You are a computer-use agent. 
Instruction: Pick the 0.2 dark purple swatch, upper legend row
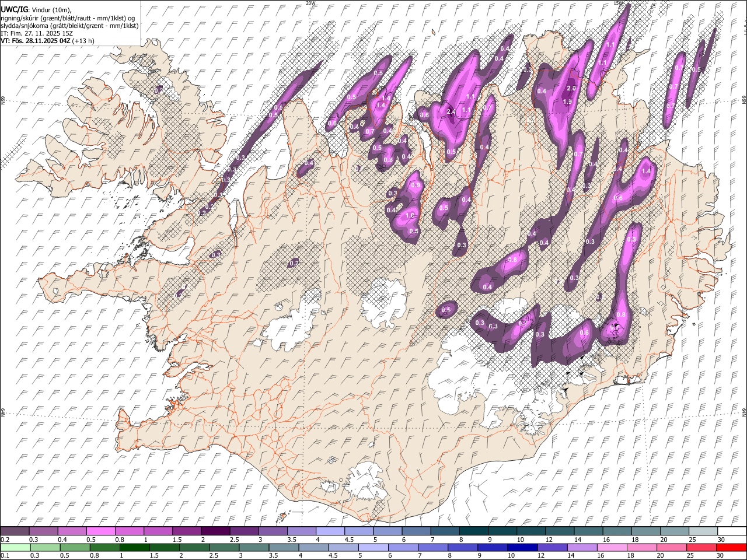coord(15,531)
